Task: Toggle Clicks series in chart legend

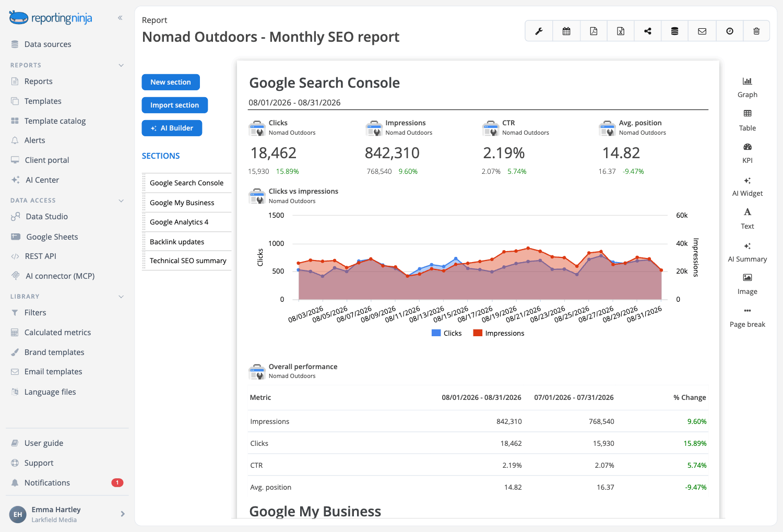Action: pos(447,333)
